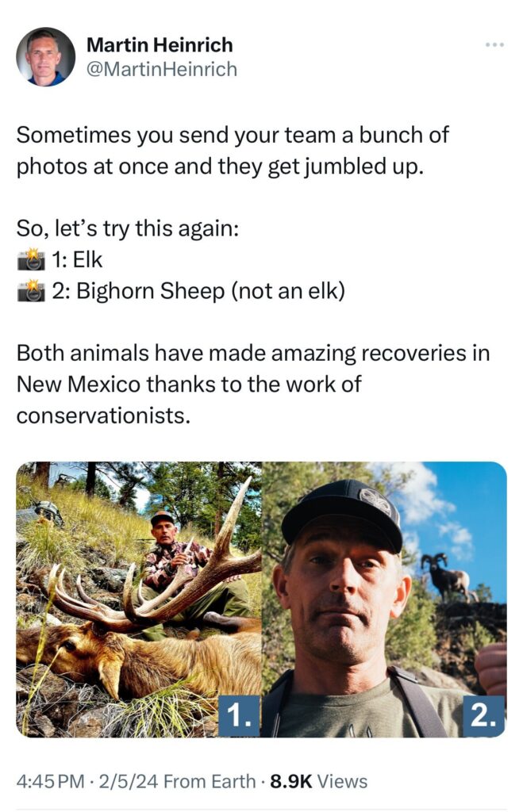The height and width of the screenshot is (812, 523).
Task: Open the selfie photo with the bighorn sheep
Action: pos(384,599)
